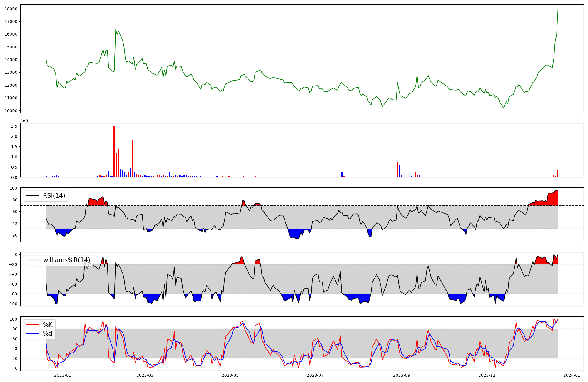Click the 10000 price axis label
588x382 pixels.
11,111
